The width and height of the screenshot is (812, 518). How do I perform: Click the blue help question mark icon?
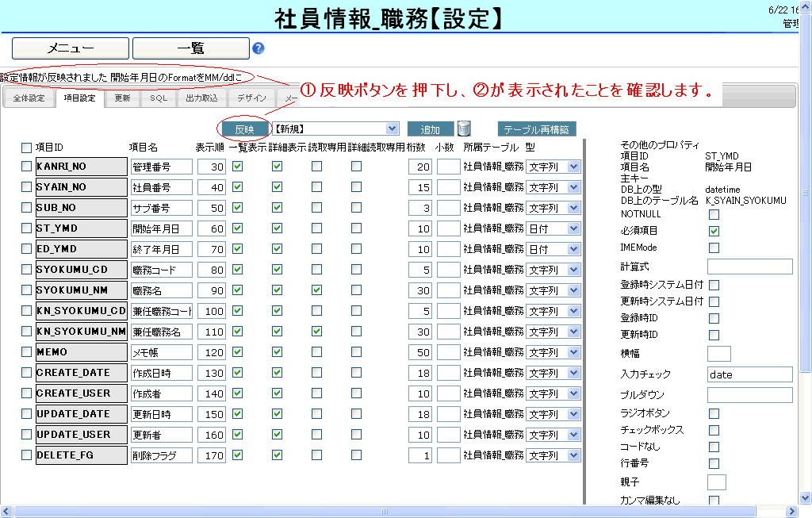tap(259, 48)
